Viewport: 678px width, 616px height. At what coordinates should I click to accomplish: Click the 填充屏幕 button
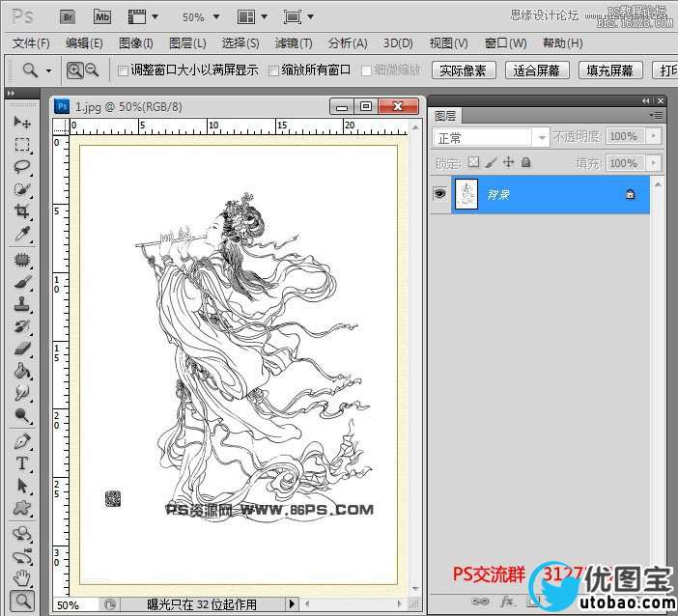point(610,70)
